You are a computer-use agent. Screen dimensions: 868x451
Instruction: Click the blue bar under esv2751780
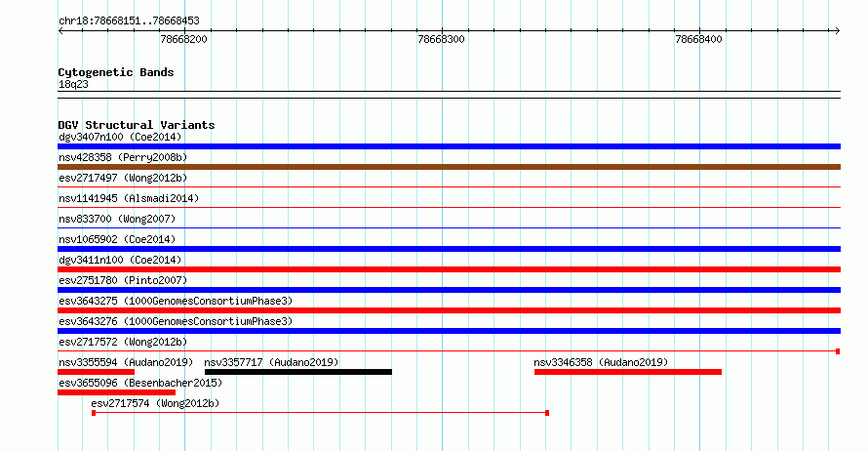tap(449, 290)
